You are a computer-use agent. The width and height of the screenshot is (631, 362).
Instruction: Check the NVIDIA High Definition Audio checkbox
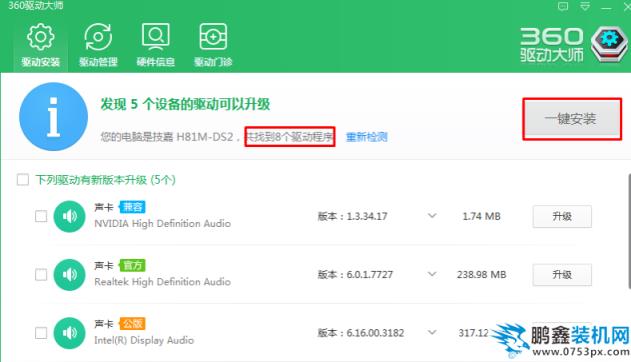coord(41,216)
